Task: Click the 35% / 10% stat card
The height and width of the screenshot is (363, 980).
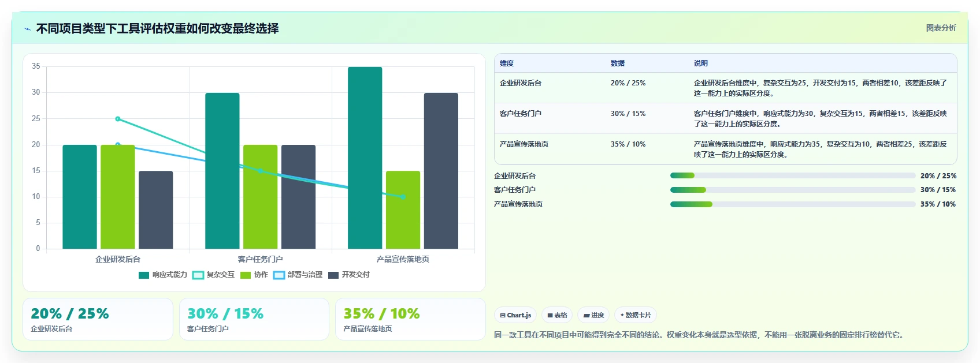Action: 410,319
